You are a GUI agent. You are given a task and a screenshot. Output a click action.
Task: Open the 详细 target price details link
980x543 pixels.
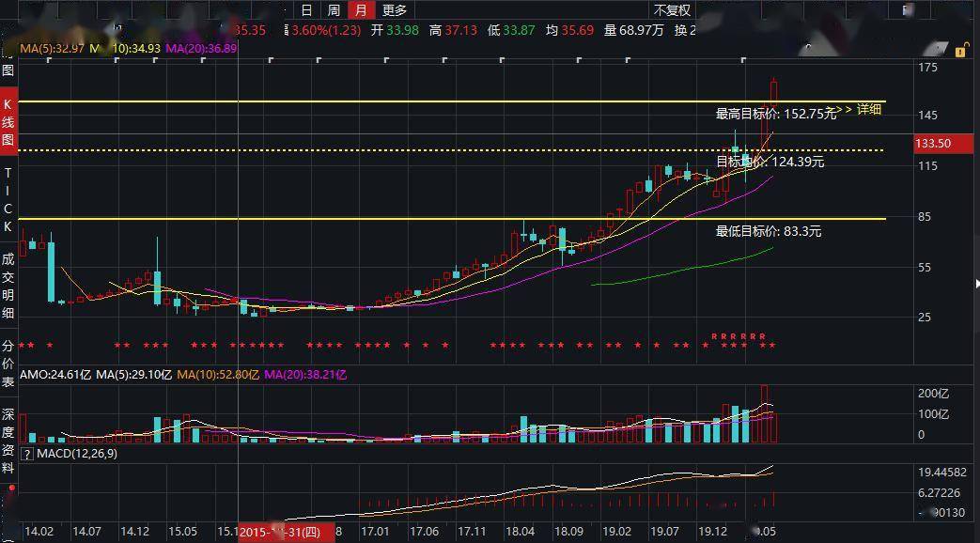[x=863, y=109]
